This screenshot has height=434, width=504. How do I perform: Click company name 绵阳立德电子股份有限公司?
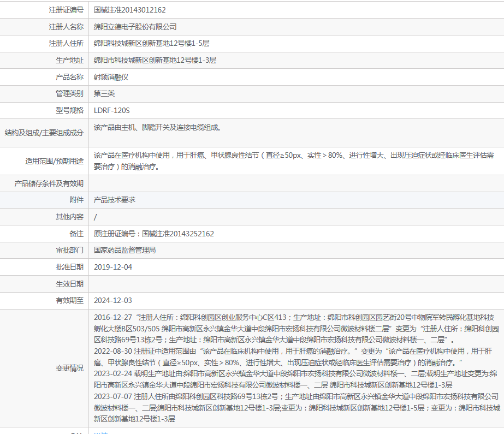pos(135,27)
